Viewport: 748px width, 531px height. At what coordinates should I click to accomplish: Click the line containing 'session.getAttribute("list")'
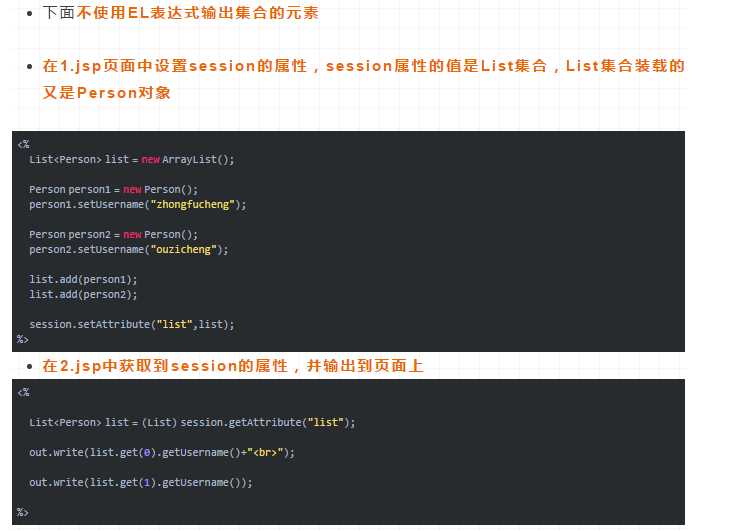192,422
